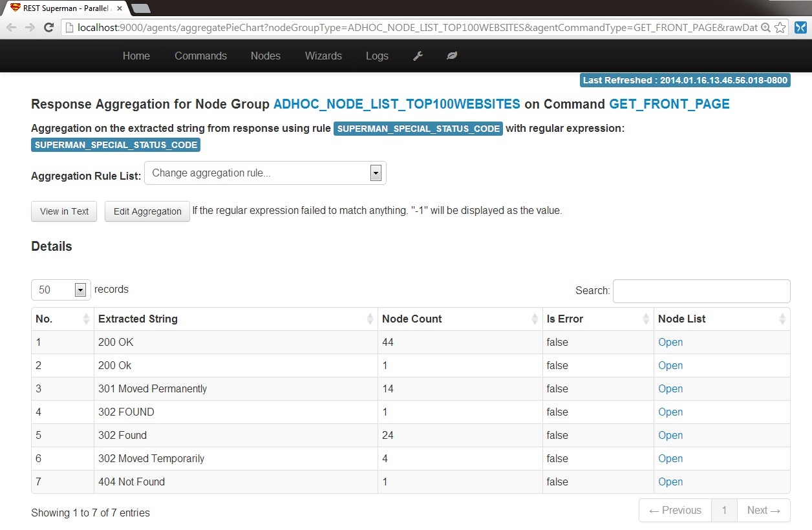Click the zoom magnifier icon in address bar

tap(765, 27)
